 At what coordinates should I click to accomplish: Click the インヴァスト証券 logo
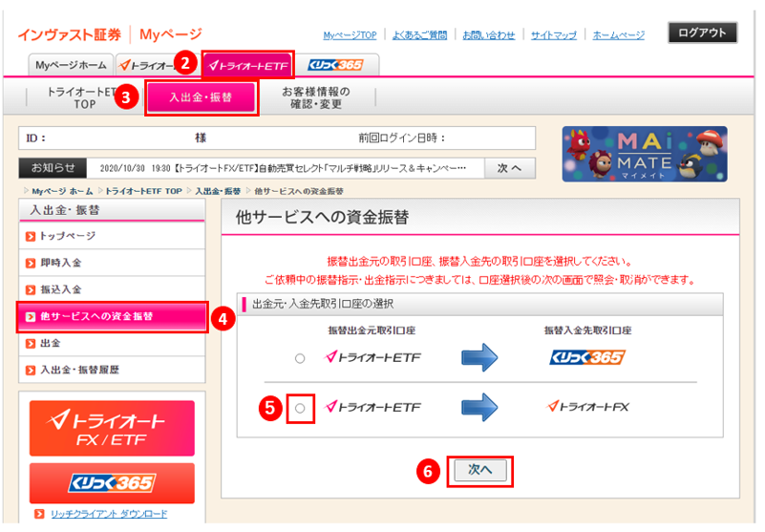click(70, 34)
